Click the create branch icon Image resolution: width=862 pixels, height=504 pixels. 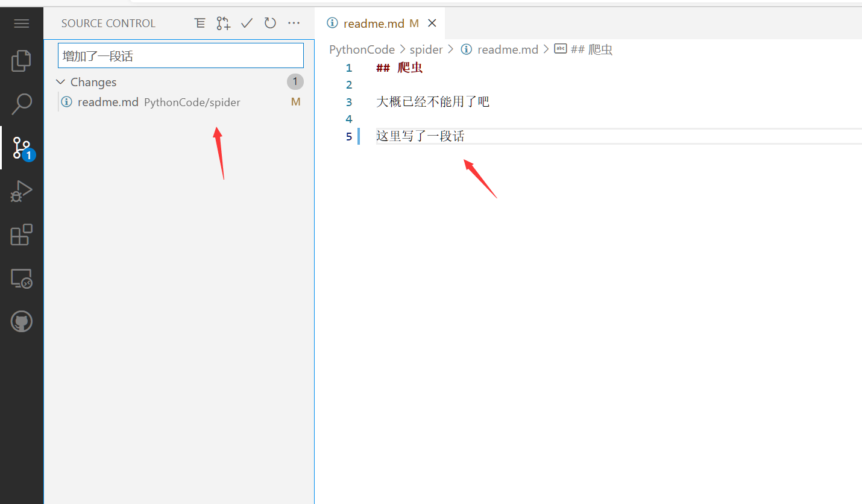[x=223, y=24]
